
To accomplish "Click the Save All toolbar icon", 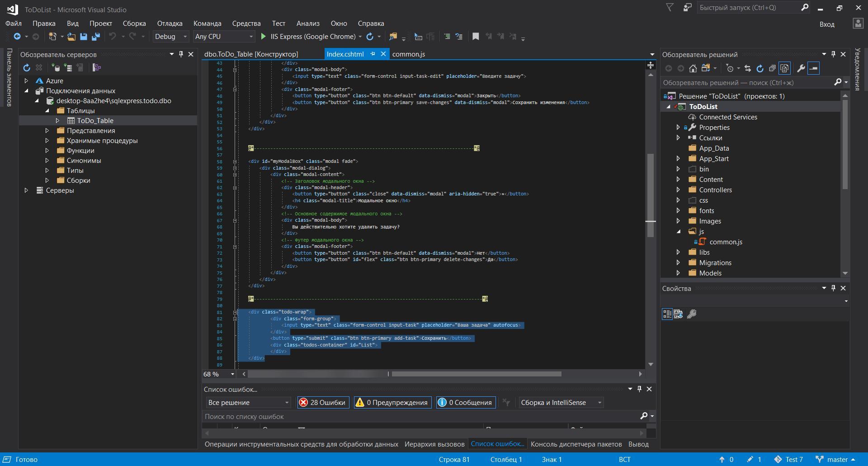I will [95, 37].
